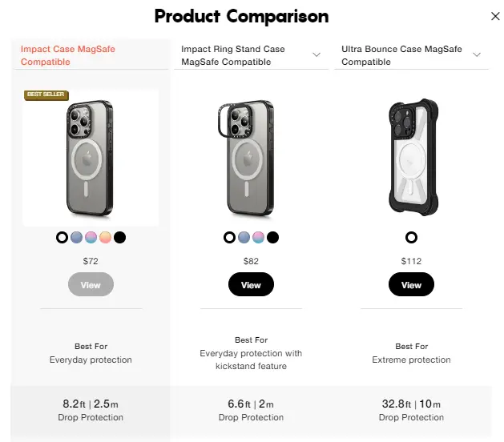
Task: Open the Ultra Bounce Case image
Action: pyautogui.click(x=411, y=158)
